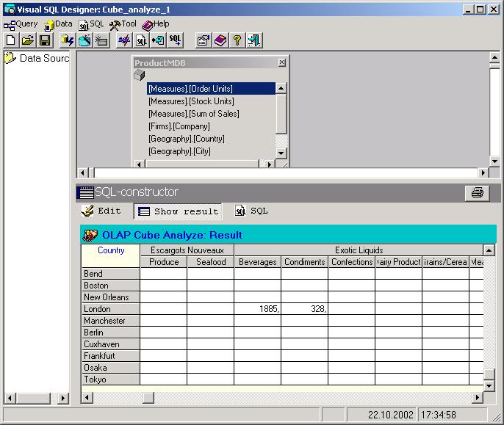The height and width of the screenshot is (425, 504).
Task: Switch to the SQL tab
Action: point(252,211)
